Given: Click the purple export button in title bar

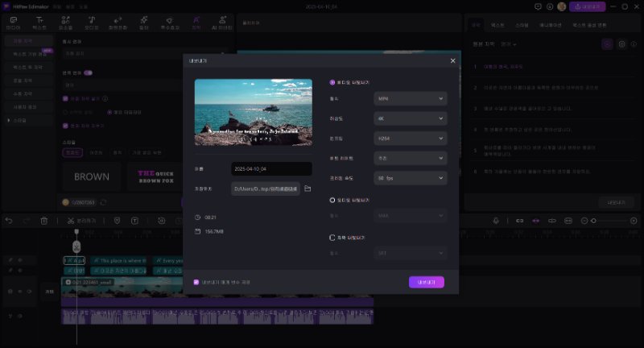Looking at the screenshot, I should [x=588, y=6].
